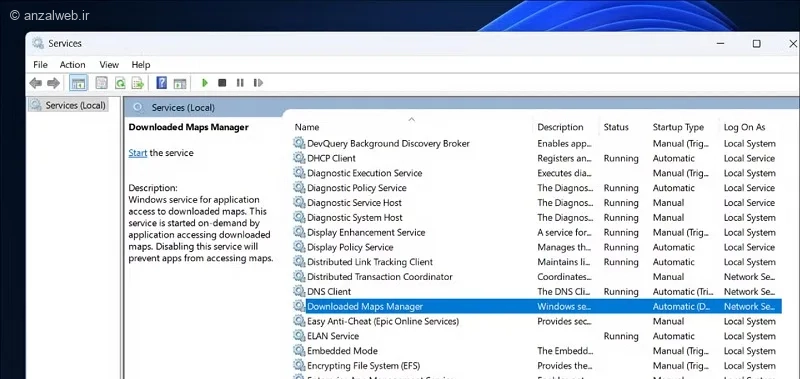Toggle the Show/Hide Action Pane toolbar icon
This screenshot has height=379, width=800.
pos(180,83)
